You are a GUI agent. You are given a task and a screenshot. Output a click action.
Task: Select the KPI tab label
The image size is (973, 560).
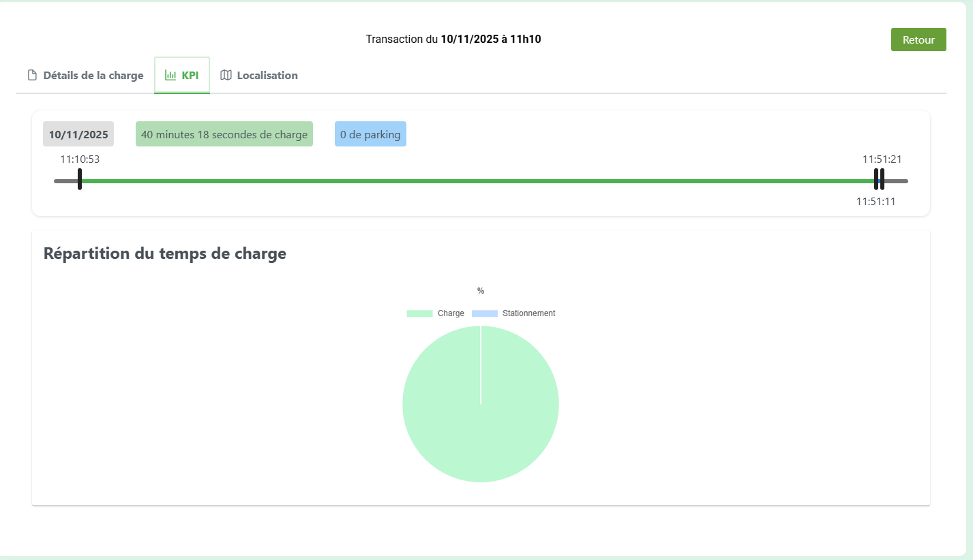point(190,76)
